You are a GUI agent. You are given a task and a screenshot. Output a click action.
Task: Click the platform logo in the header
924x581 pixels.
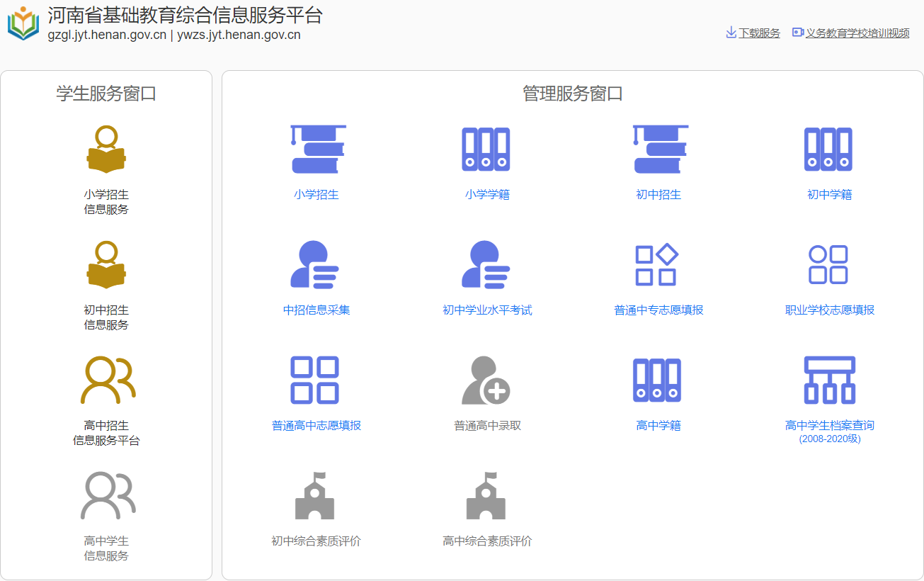(x=23, y=23)
